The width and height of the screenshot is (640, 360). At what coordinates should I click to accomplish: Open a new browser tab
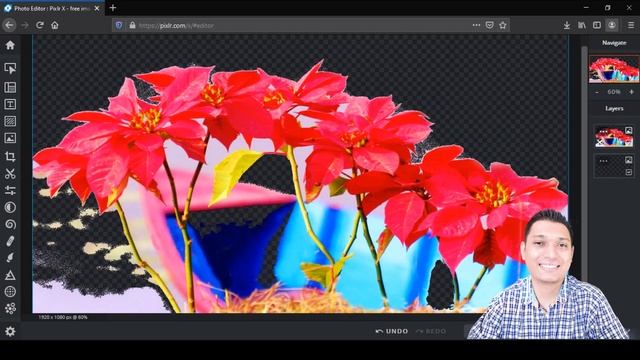point(113,8)
